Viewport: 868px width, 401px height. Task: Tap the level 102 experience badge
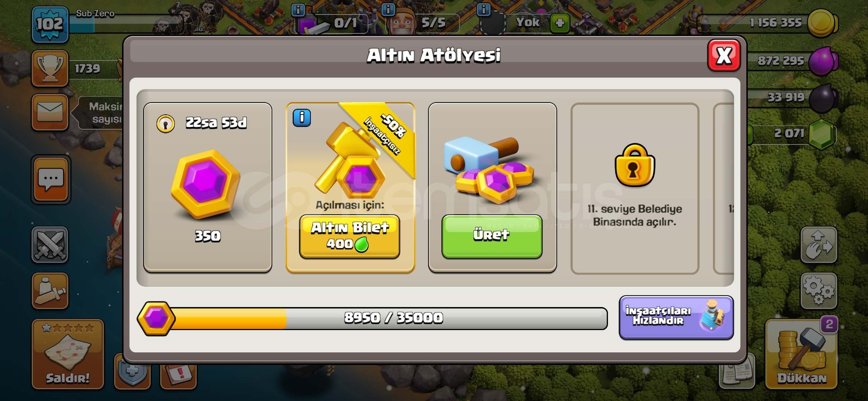pos(50,25)
